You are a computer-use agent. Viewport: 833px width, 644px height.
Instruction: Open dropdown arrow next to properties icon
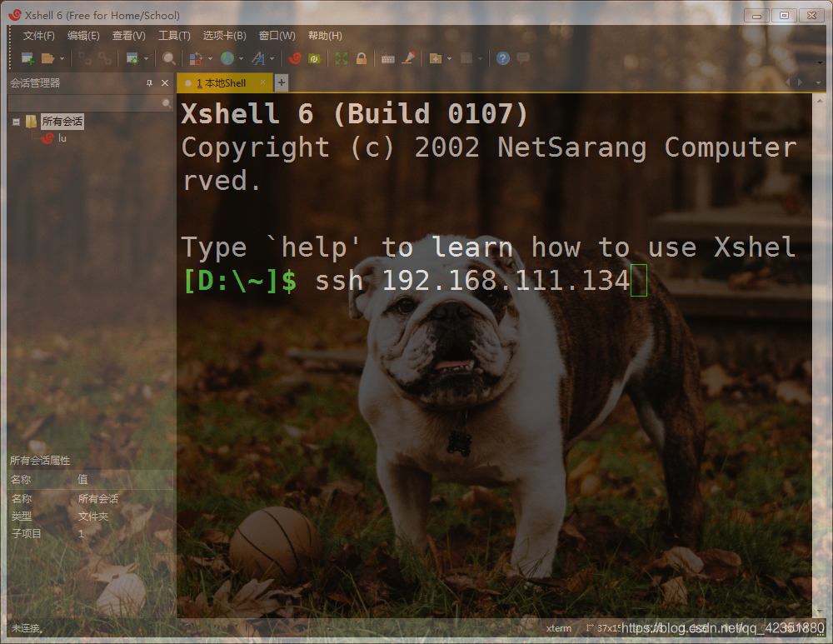coord(146,59)
